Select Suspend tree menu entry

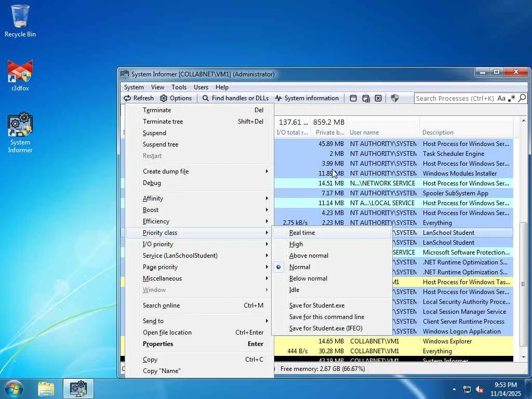[x=199, y=144]
